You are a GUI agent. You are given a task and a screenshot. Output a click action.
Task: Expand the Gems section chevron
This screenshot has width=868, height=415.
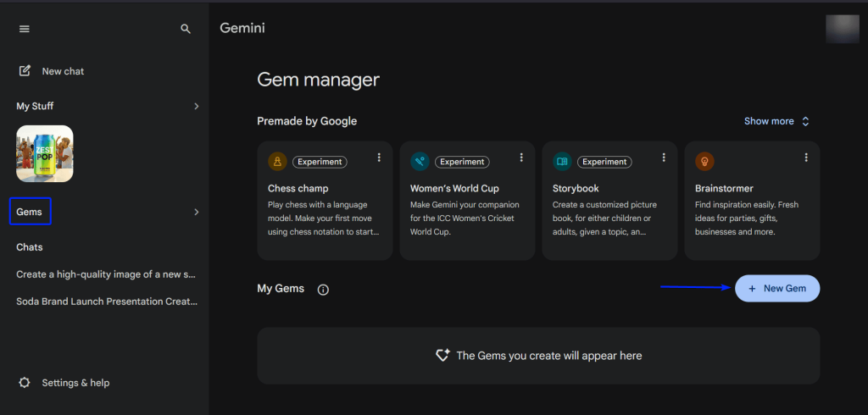[196, 212]
